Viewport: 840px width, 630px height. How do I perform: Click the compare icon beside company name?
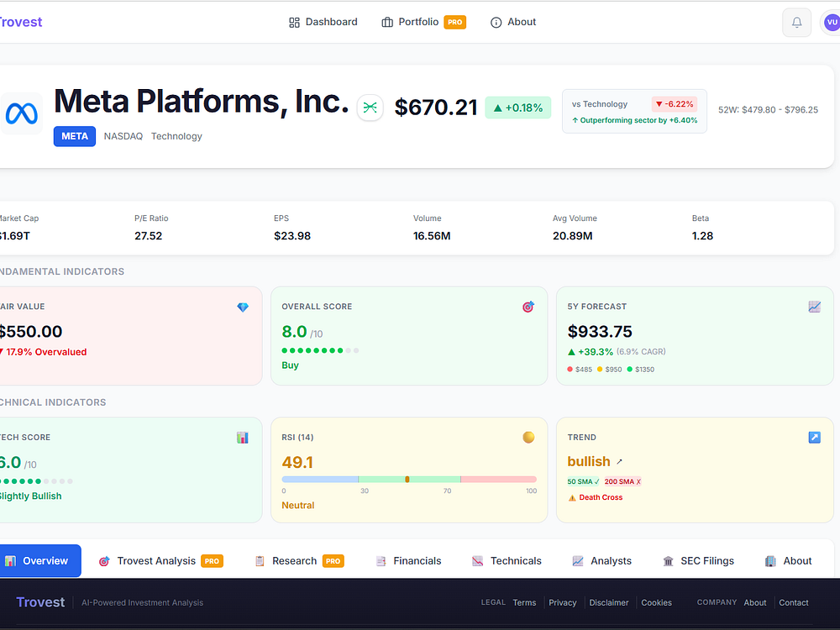click(x=370, y=108)
